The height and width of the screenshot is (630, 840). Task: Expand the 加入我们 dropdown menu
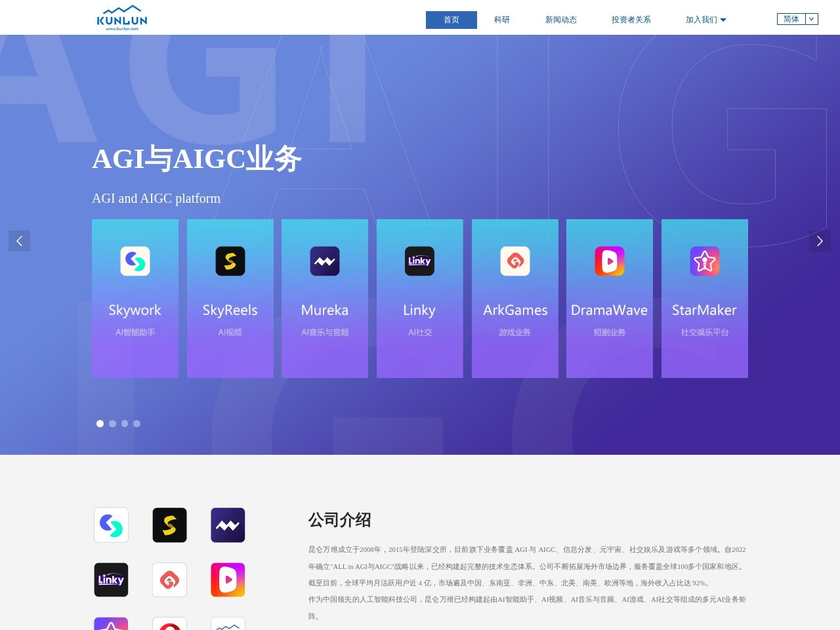coord(705,20)
